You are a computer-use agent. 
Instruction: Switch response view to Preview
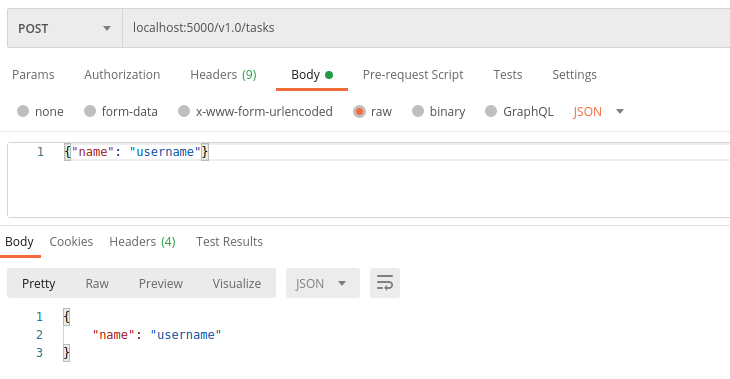pos(161,284)
